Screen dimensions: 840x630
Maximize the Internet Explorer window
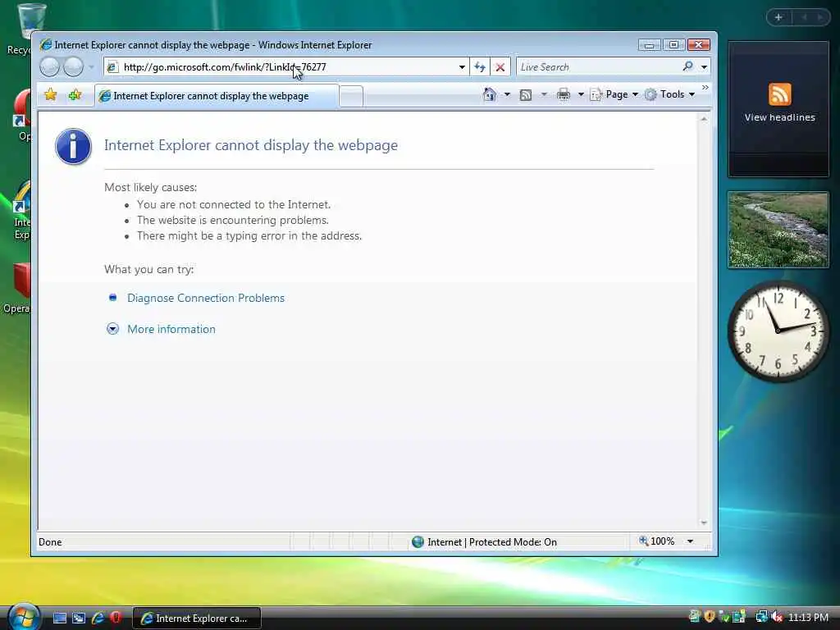point(674,45)
